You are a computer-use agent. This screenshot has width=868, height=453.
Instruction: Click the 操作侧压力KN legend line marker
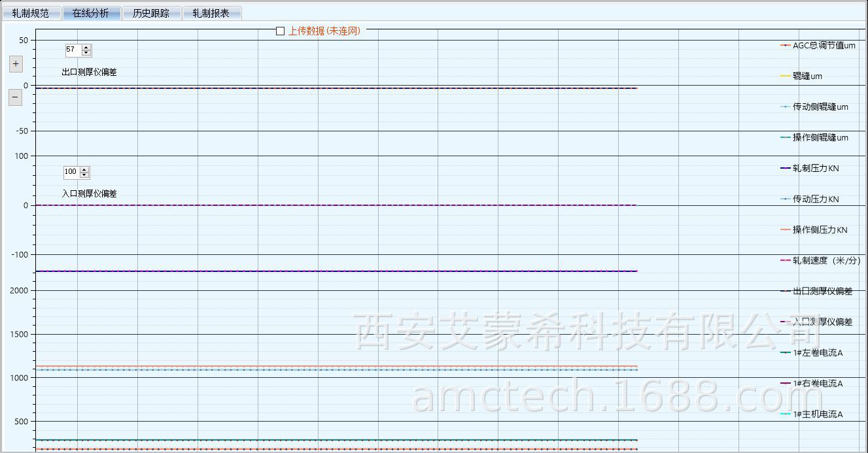tap(786, 230)
